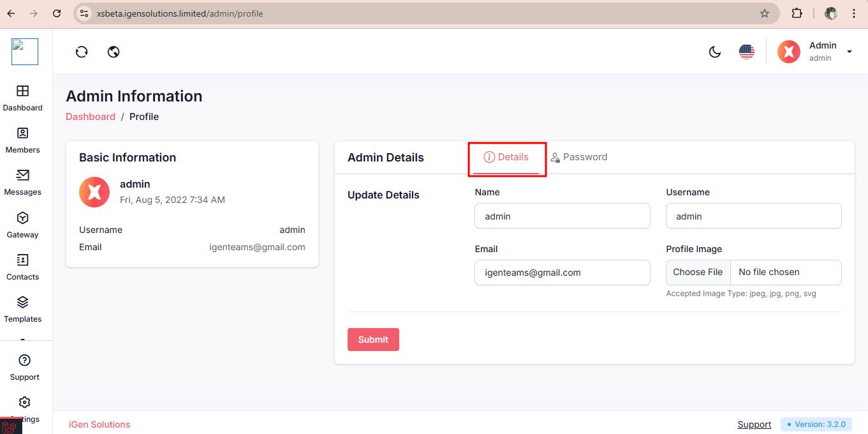
Task: Open Templates from the sidebar
Action: click(22, 303)
